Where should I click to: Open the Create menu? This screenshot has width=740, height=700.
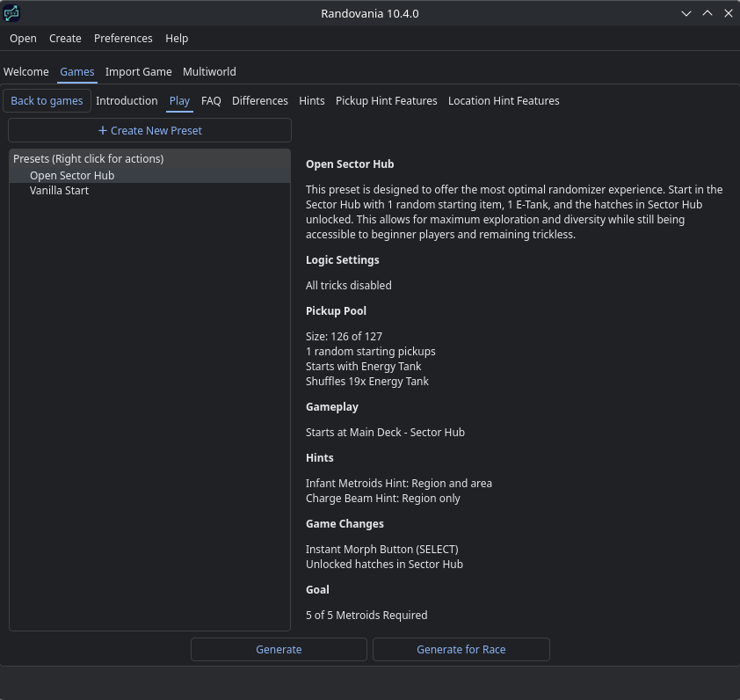click(65, 39)
